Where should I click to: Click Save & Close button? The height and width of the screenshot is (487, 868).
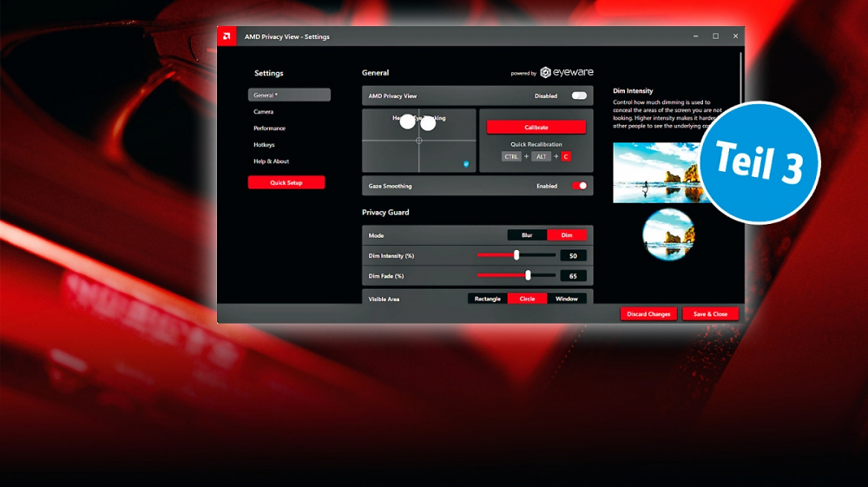coord(710,313)
